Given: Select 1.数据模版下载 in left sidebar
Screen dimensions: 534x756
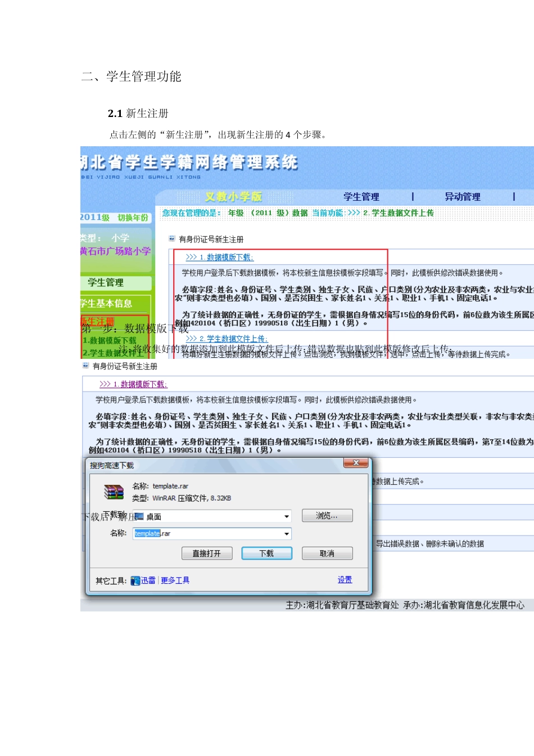Looking at the screenshot, I should [110, 341].
